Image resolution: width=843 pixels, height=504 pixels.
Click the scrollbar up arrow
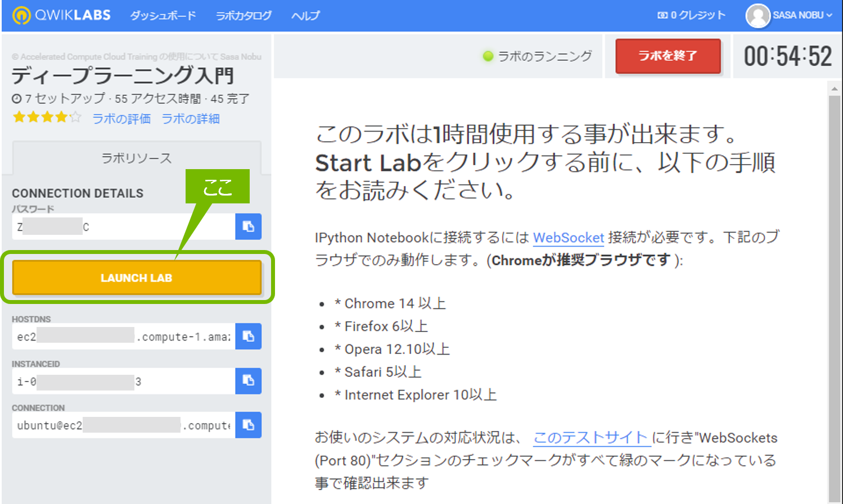click(x=835, y=88)
